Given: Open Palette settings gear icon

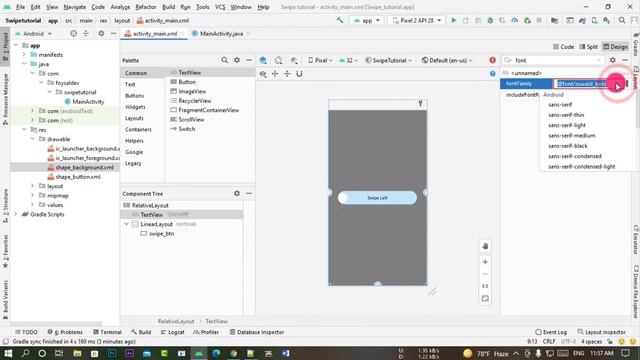Looking at the screenshot, I should point(237,60).
